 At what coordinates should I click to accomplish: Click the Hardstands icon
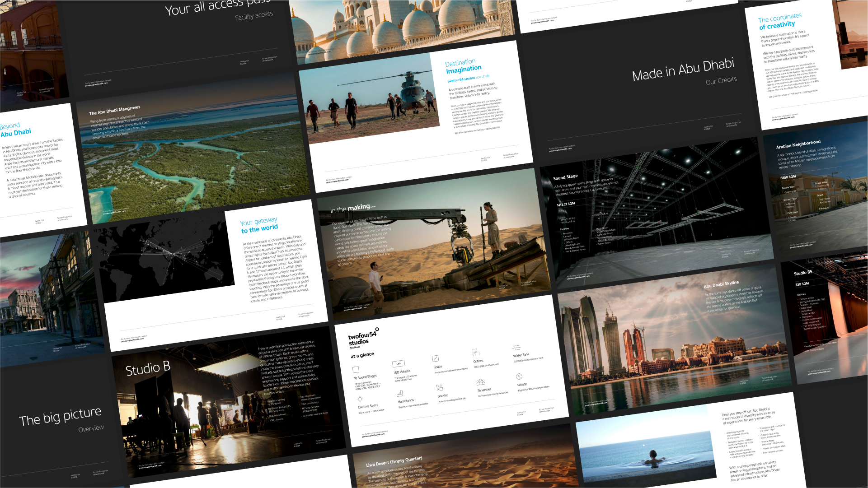point(400,394)
